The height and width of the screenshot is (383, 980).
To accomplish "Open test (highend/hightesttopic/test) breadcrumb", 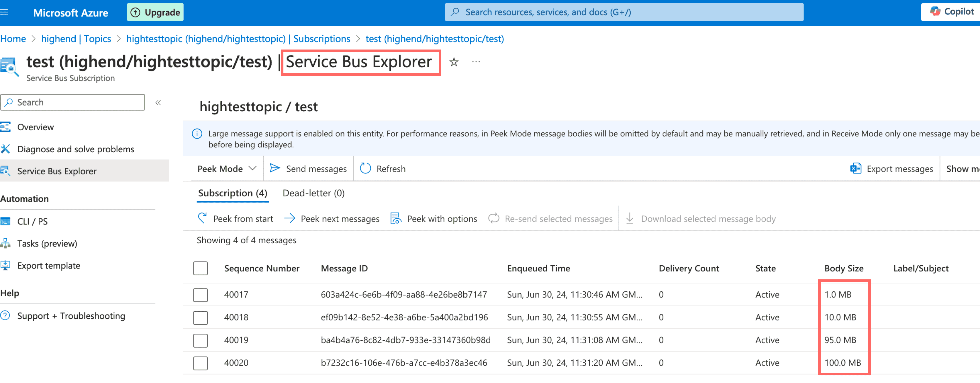I will [x=434, y=39].
